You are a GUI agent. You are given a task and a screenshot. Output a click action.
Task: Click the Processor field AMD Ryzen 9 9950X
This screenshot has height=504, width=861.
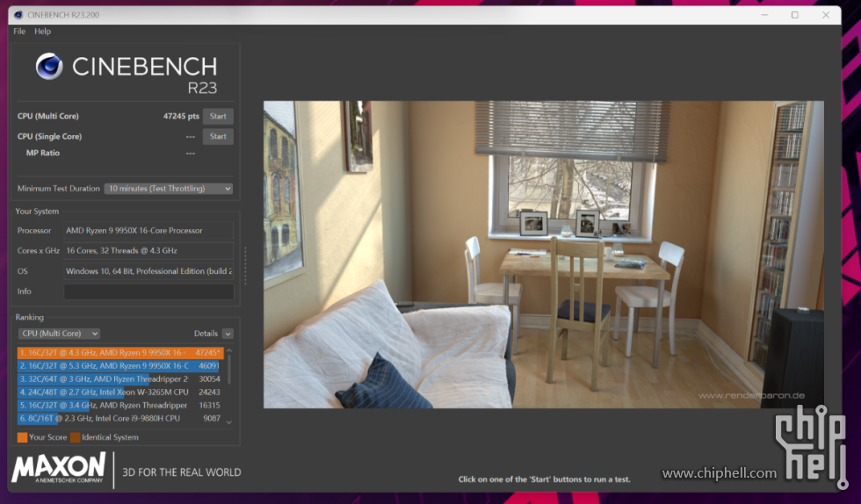click(x=148, y=231)
